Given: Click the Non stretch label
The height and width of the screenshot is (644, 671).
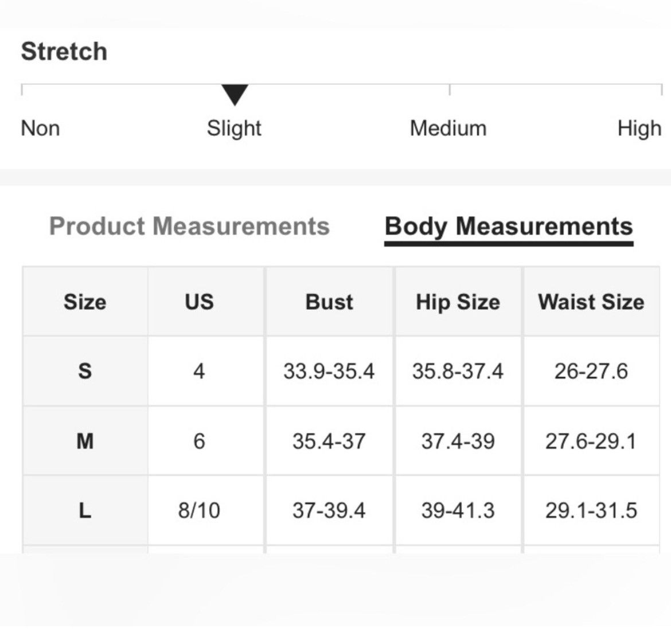Looking at the screenshot, I should tap(40, 128).
